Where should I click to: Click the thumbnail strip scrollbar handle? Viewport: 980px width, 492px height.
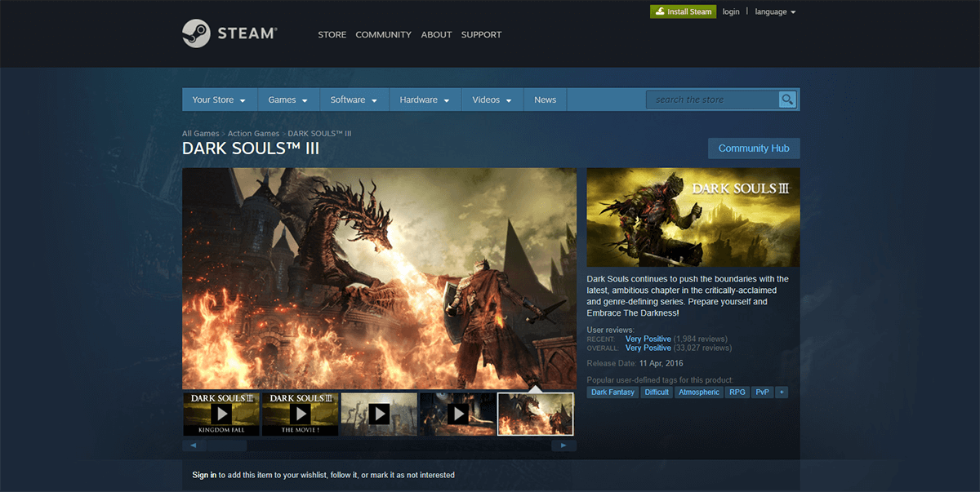[x=225, y=445]
